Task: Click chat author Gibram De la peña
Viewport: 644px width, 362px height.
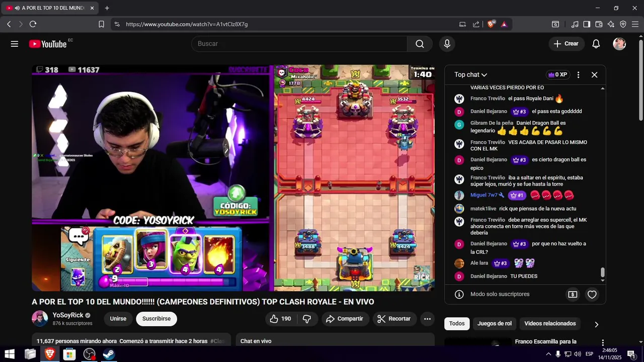Action: pyautogui.click(x=492, y=123)
